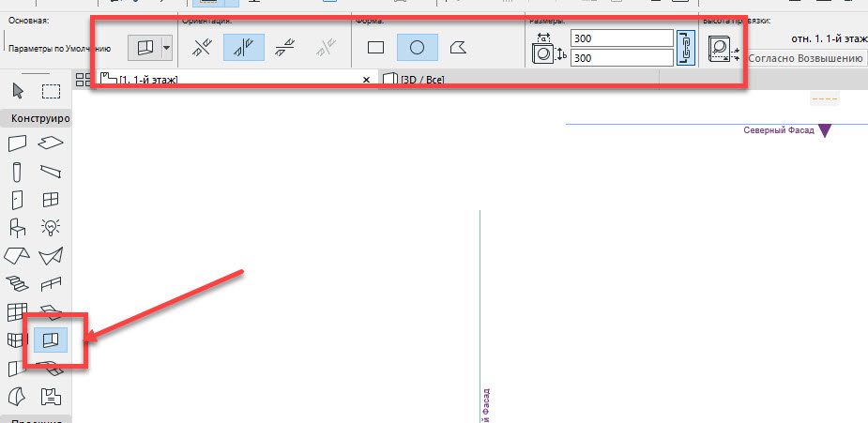Select the Window tool

pyautogui.click(x=51, y=200)
